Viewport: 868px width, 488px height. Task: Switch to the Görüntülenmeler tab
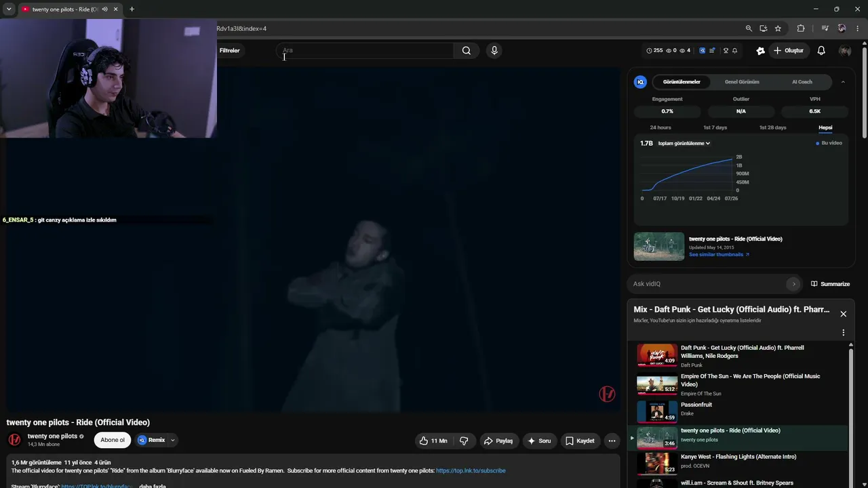[x=682, y=82]
